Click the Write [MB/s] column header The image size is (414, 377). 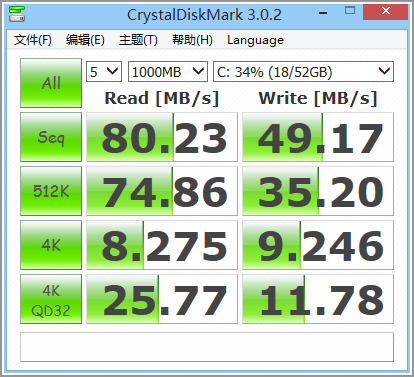tap(318, 98)
